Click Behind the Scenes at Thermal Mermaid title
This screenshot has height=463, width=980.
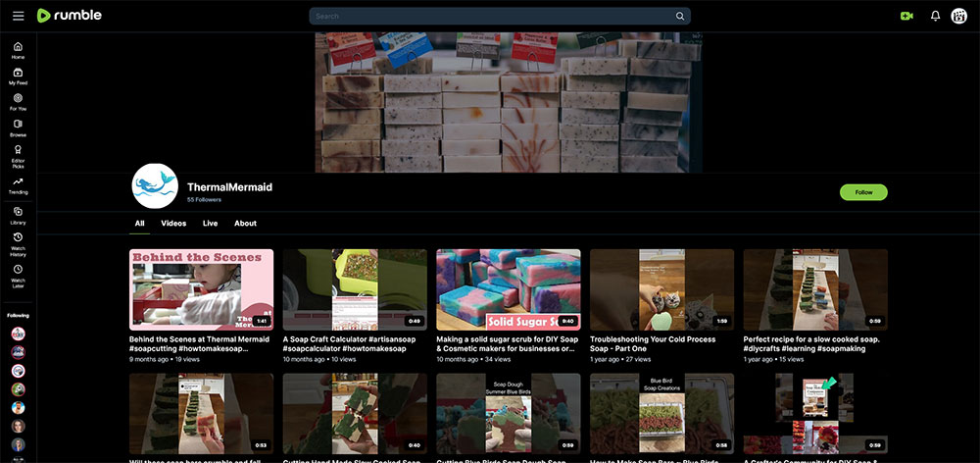coord(199,343)
